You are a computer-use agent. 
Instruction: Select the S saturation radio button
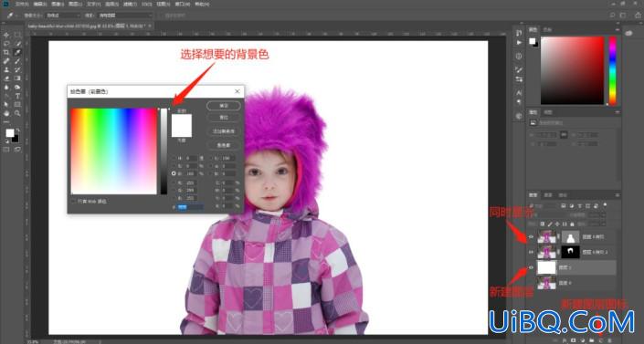[174, 166]
